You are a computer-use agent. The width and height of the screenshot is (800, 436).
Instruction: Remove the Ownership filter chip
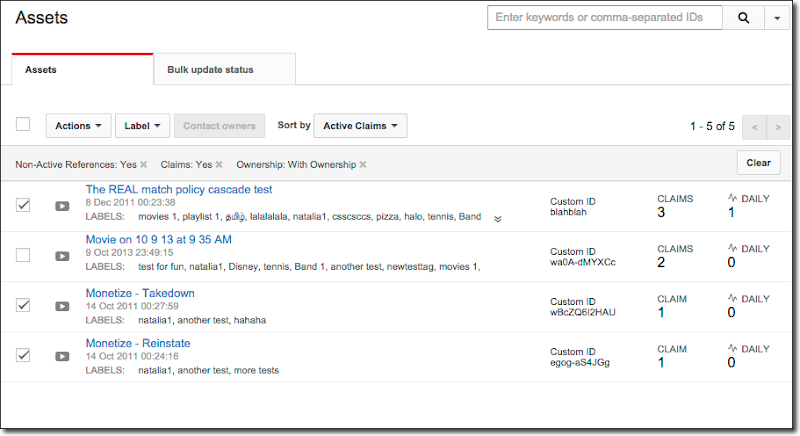363,164
